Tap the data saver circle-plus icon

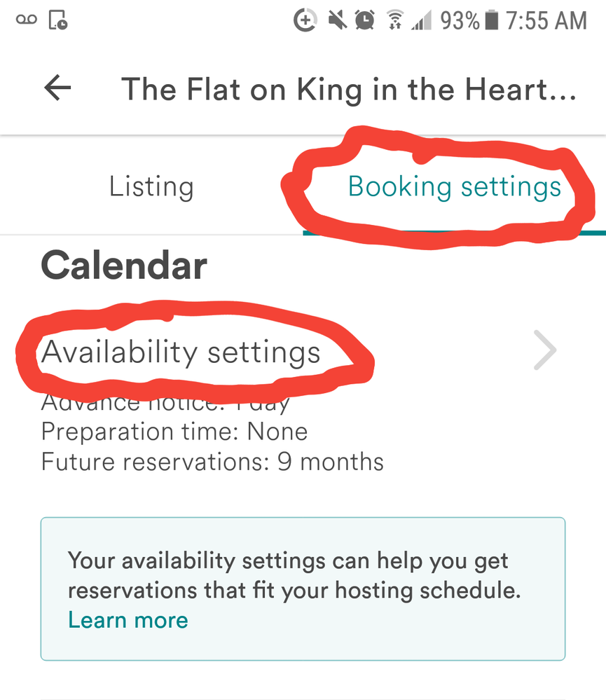(x=305, y=21)
